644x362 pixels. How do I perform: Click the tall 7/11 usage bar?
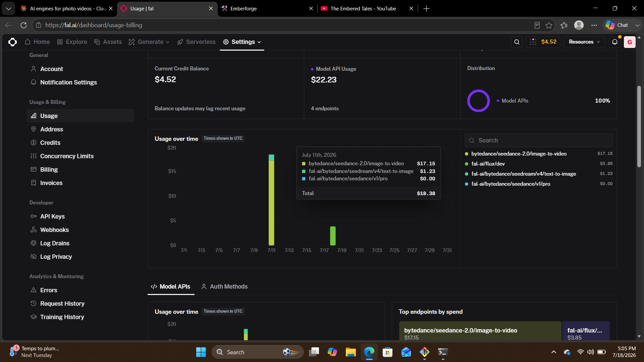click(271, 200)
